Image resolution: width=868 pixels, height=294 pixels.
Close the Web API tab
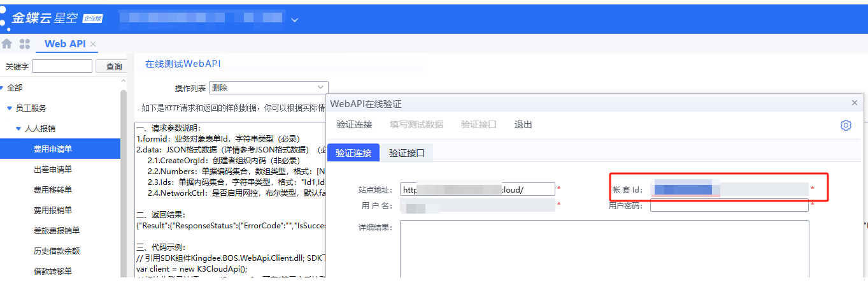click(x=93, y=44)
